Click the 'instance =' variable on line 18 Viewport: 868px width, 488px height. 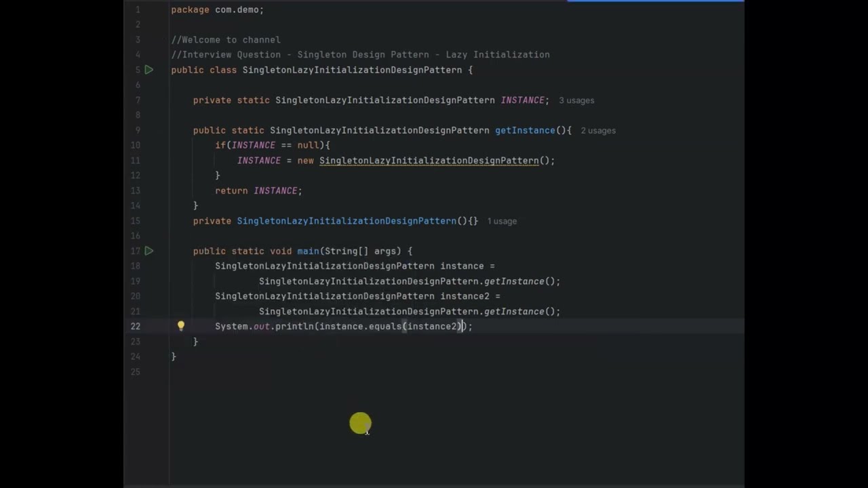467,266
